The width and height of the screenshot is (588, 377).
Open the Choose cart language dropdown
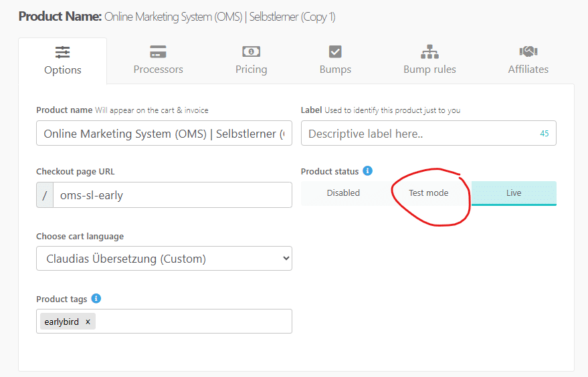click(x=164, y=258)
